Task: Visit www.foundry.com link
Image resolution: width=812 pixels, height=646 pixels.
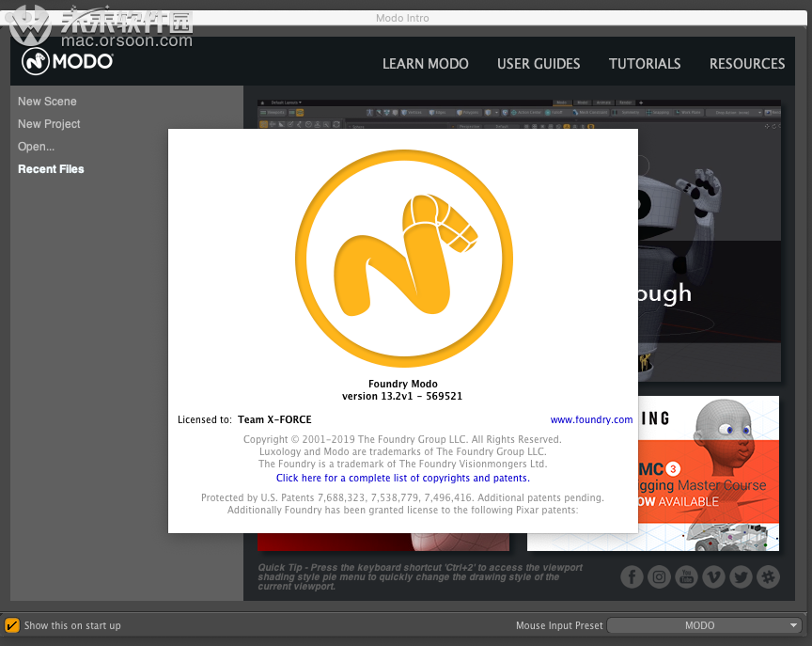Action: pos(591,419)
